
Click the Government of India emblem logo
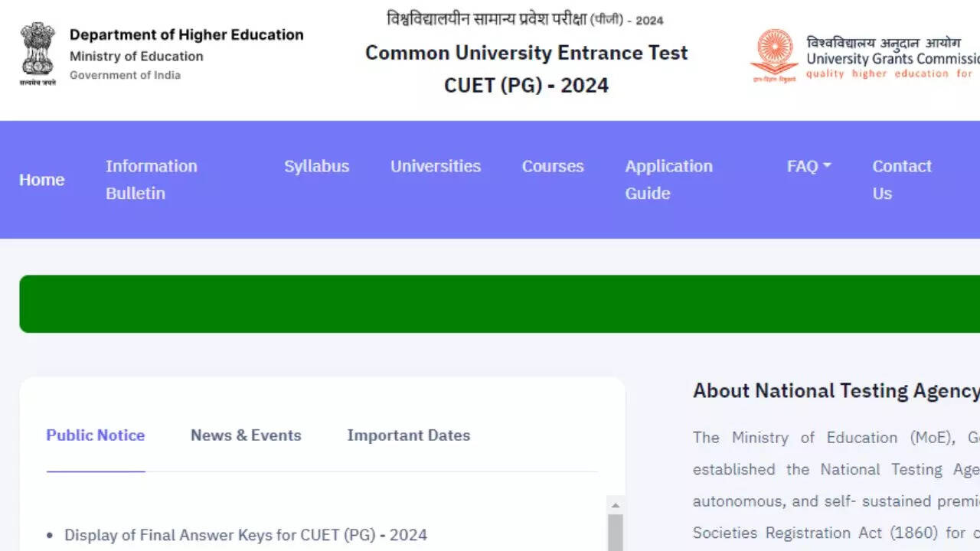pyautogui.click(x=38, y=54)
